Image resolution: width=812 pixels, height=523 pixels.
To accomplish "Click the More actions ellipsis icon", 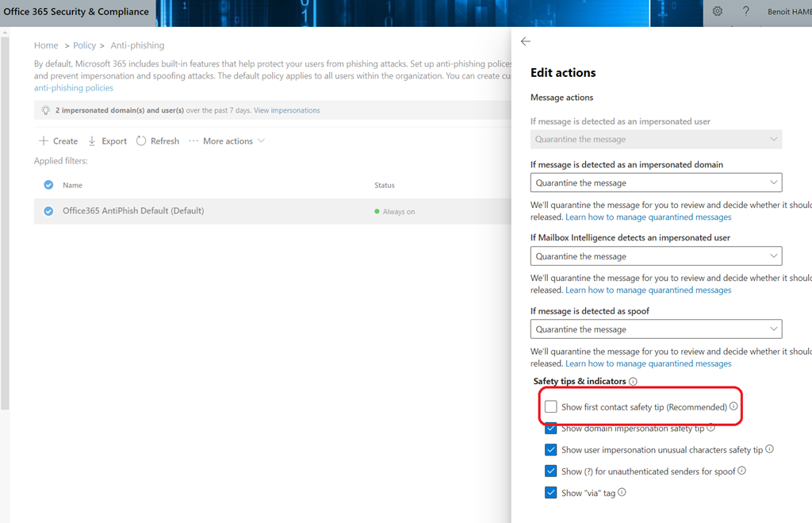I will (193, 140).
